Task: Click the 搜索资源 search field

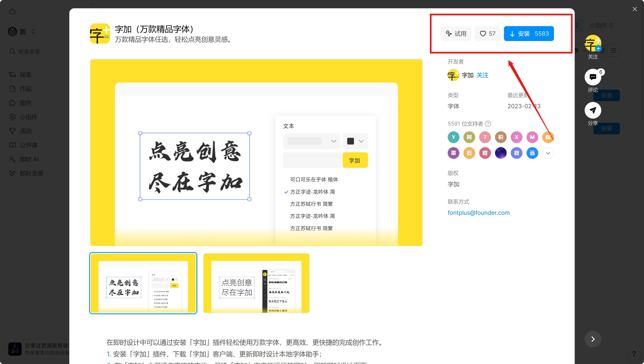Action: click(x=38, y=51)
